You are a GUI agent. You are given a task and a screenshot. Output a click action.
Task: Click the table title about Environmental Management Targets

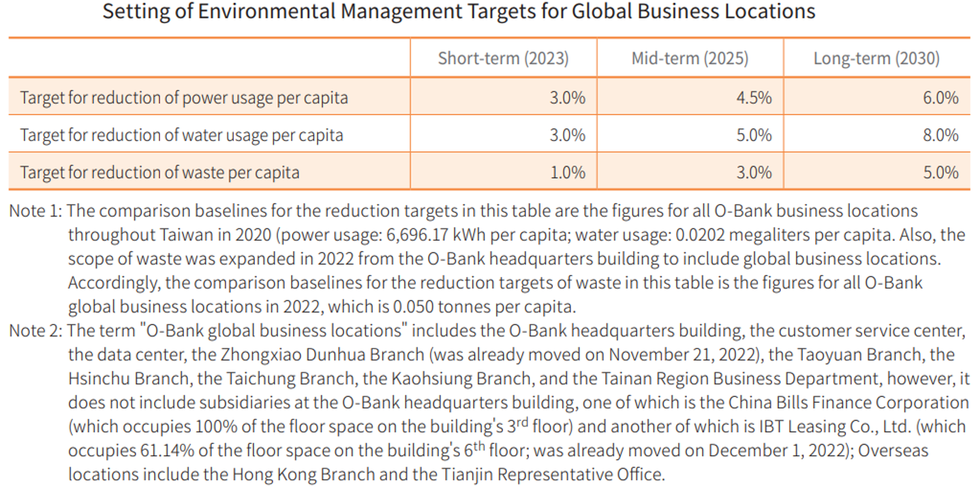click(459, 12)
